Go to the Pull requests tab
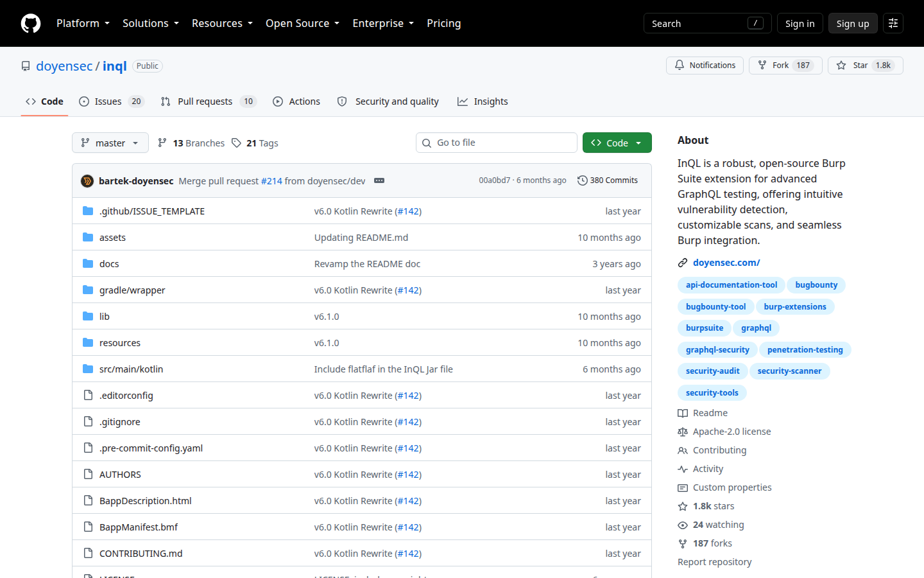 click(209, 101)
